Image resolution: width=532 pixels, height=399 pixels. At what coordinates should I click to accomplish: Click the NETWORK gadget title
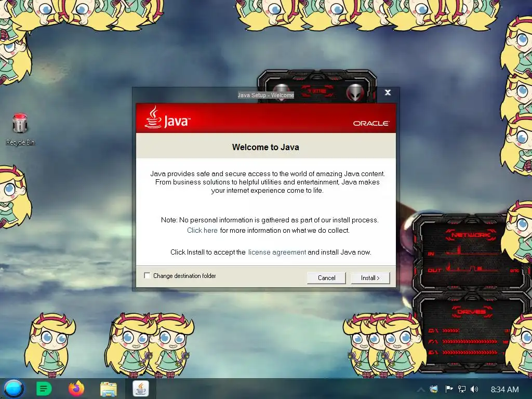pyautogui.click(x=471, y=235)
